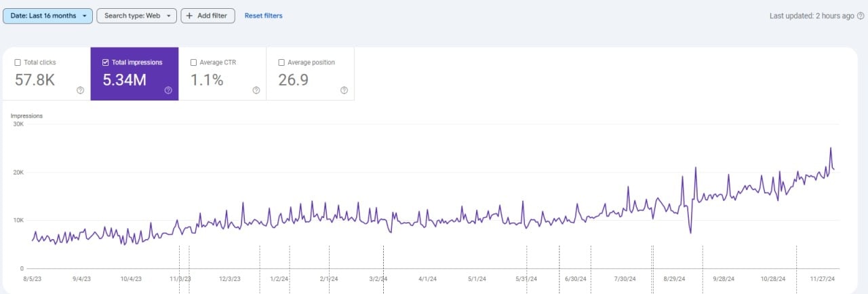This screenshot has height=294, width=868.
Task: Enable the Average CTR checkbox
Action: (x=193, y=62)
